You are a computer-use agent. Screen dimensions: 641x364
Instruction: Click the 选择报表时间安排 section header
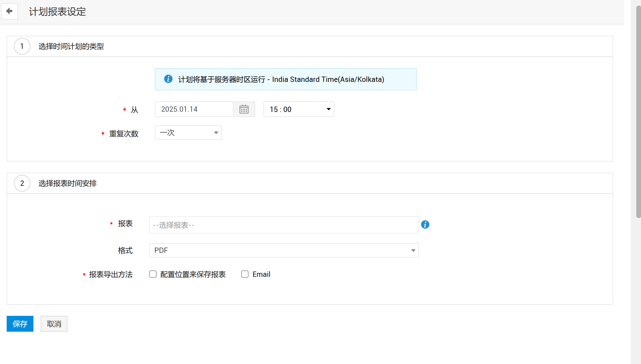(67, 183)
